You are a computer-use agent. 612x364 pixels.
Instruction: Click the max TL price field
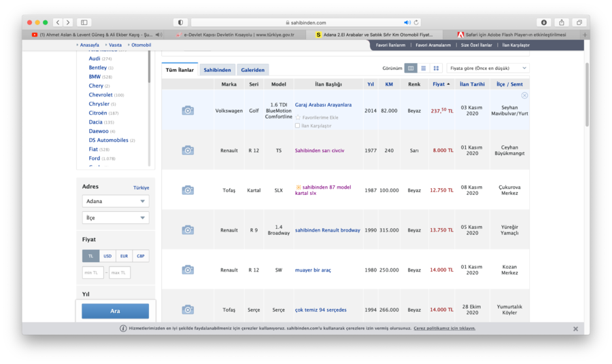tap(120, 273)
